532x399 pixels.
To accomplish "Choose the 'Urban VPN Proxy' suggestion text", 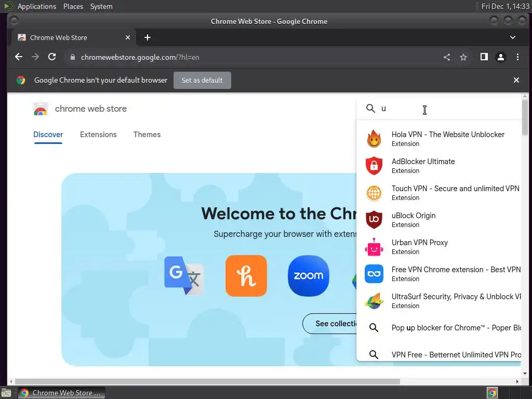I will pos(420,243).
